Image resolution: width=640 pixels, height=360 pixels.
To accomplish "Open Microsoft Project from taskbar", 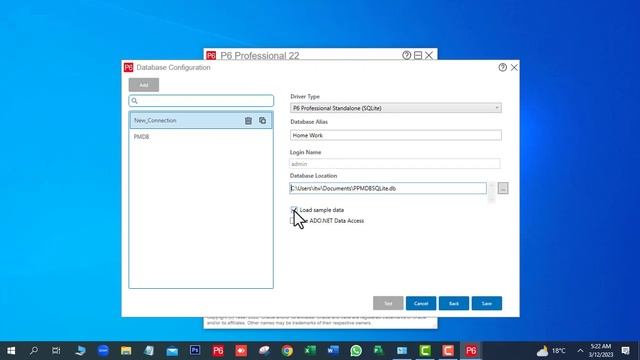I will 379,351.
